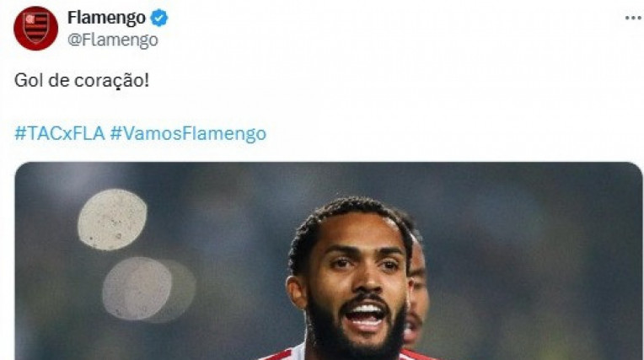The width and height of the screenshot is (644, 360).
Task: Open the attached player photo
Action: [329, 261]
